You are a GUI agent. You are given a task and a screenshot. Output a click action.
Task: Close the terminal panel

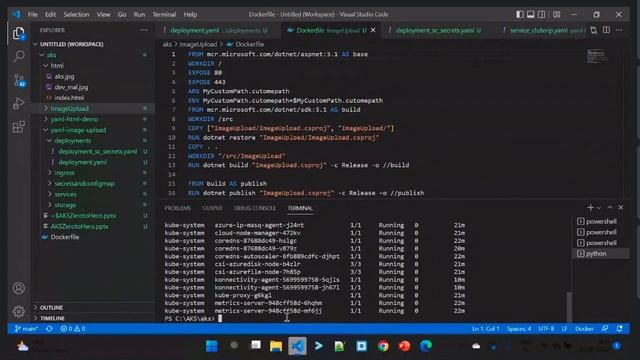(620, 208)
